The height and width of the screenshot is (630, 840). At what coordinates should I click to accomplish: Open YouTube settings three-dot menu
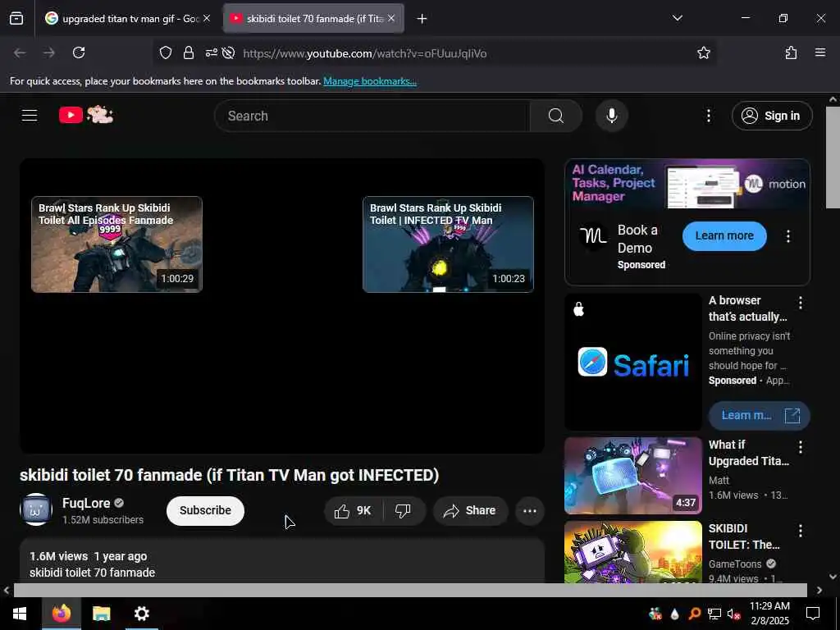click(708, 116)
